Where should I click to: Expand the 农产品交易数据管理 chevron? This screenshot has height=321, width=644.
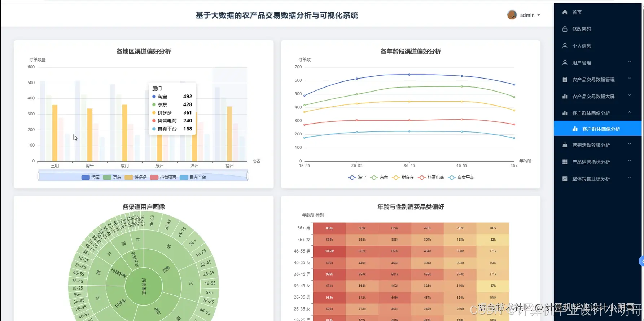point(630,79)
